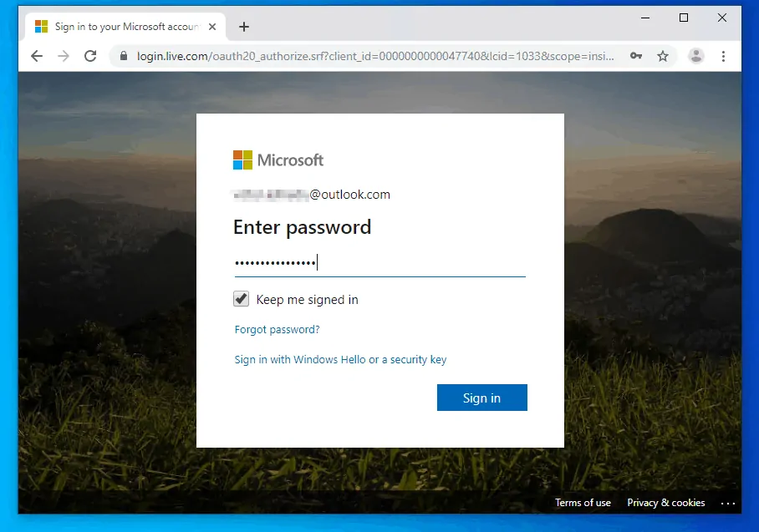Sign in with Windows Hello or security key
Screen dimensions: 759x532
pos(340,360)
